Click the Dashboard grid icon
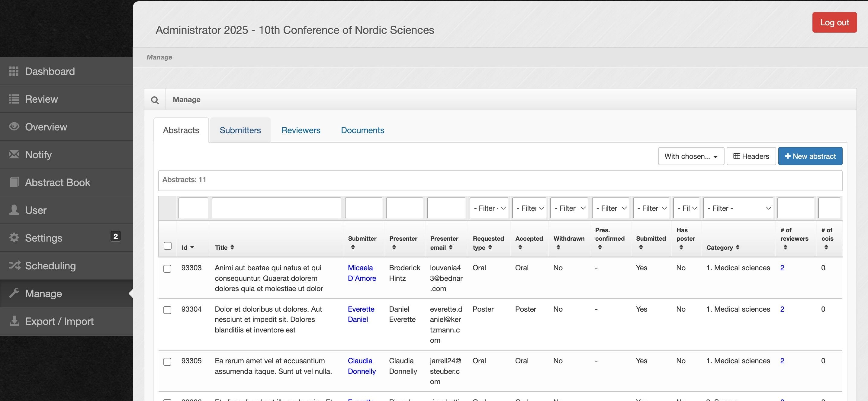 point(14,71)
